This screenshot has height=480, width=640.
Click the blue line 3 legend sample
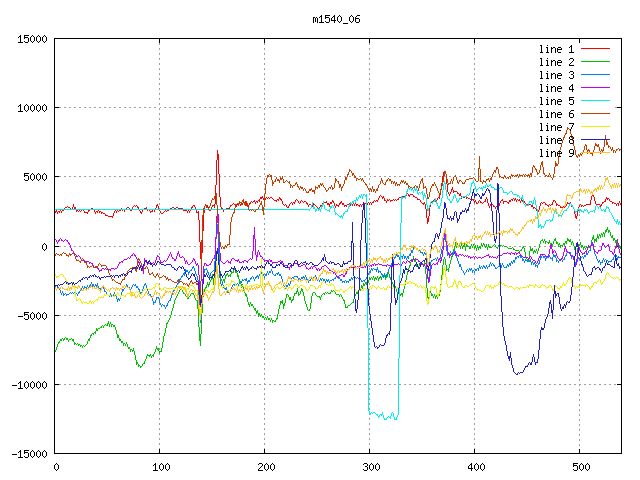coord(595,75)
